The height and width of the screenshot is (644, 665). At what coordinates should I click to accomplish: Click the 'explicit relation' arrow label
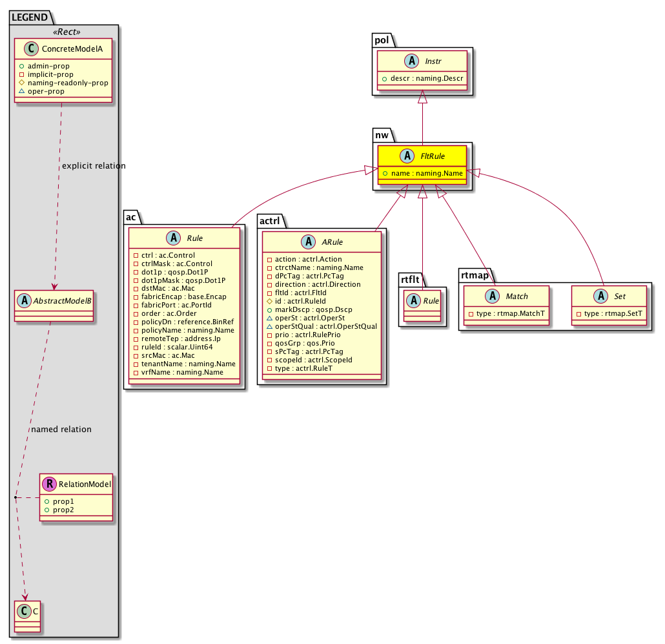click(x=94, y=166)
